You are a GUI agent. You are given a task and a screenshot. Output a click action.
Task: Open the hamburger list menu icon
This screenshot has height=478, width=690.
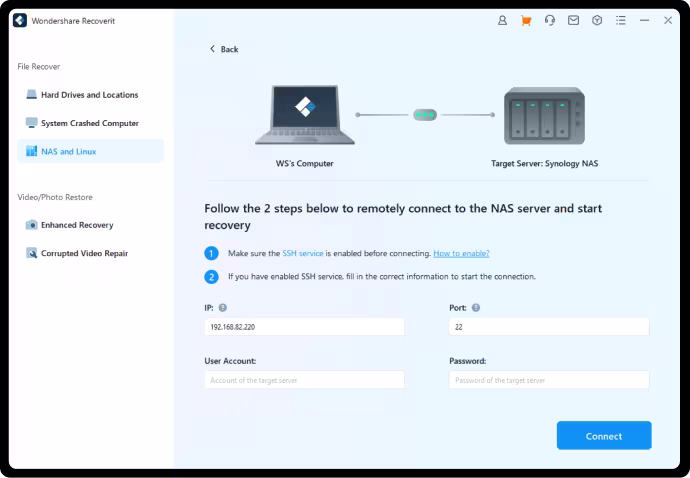[621, 21]
